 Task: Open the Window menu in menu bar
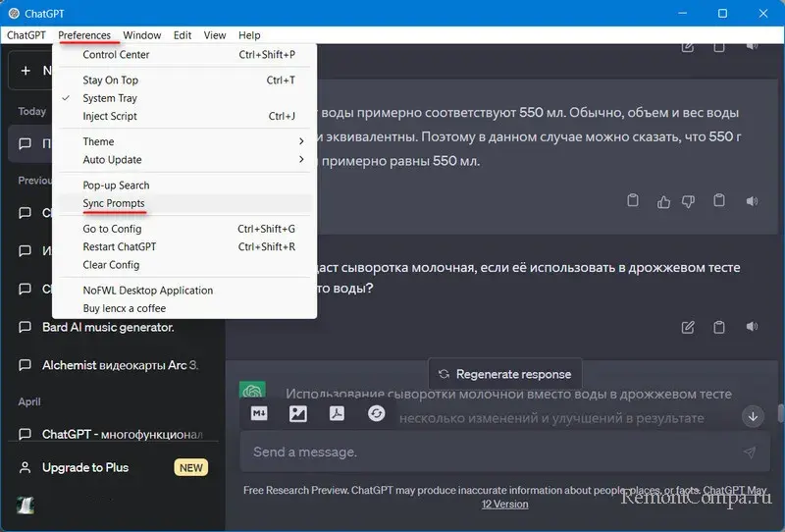pos(142,35)
